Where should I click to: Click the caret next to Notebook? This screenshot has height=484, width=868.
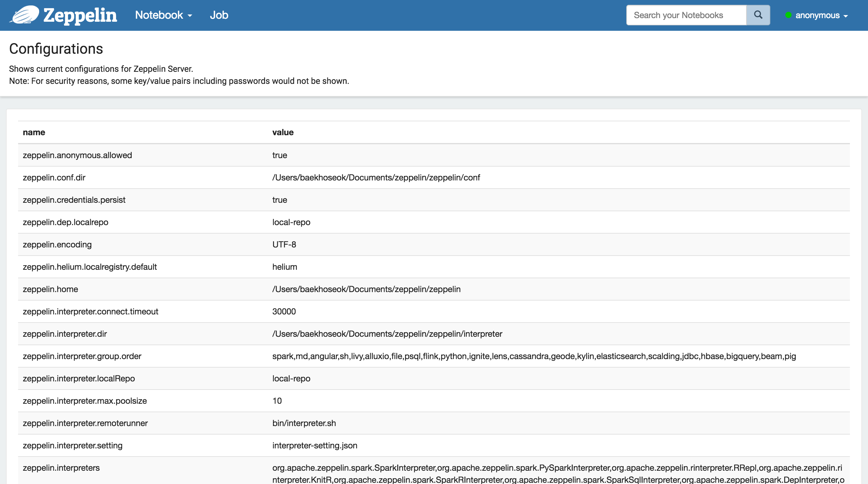coord(190,16)
